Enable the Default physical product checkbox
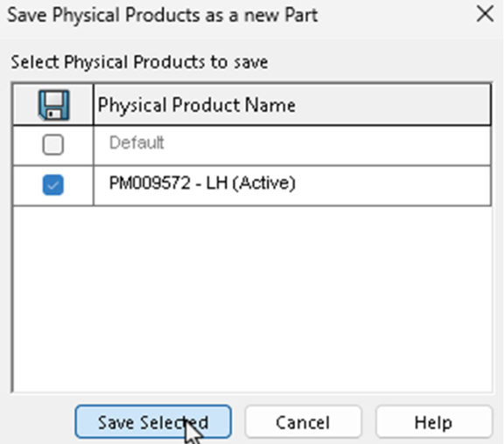 click(53, 144)
